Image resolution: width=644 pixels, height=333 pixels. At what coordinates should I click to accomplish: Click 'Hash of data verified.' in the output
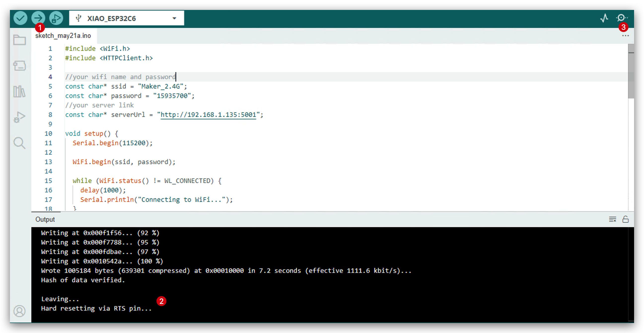point(83,280)
